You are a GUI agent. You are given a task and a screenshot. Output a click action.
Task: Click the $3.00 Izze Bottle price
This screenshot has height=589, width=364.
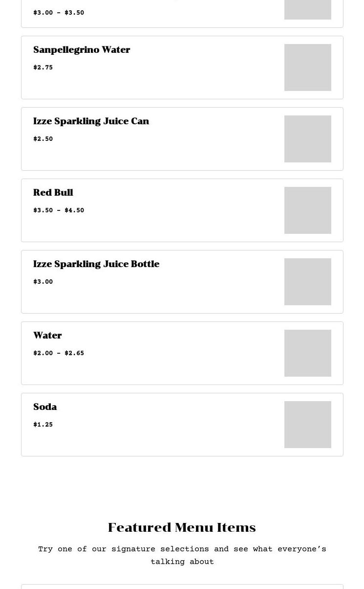pyautogui.click(x=43, y=282)
